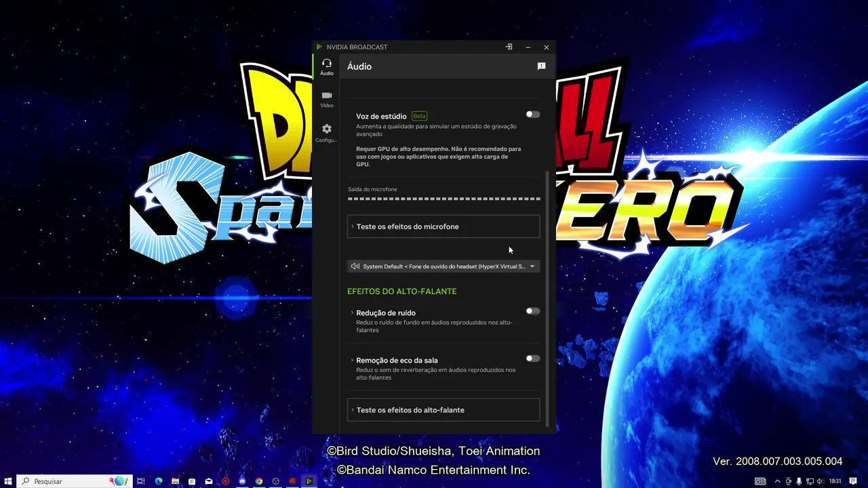
Task: Close the NVIDIA Broadcast window
Action: (547, 47)
